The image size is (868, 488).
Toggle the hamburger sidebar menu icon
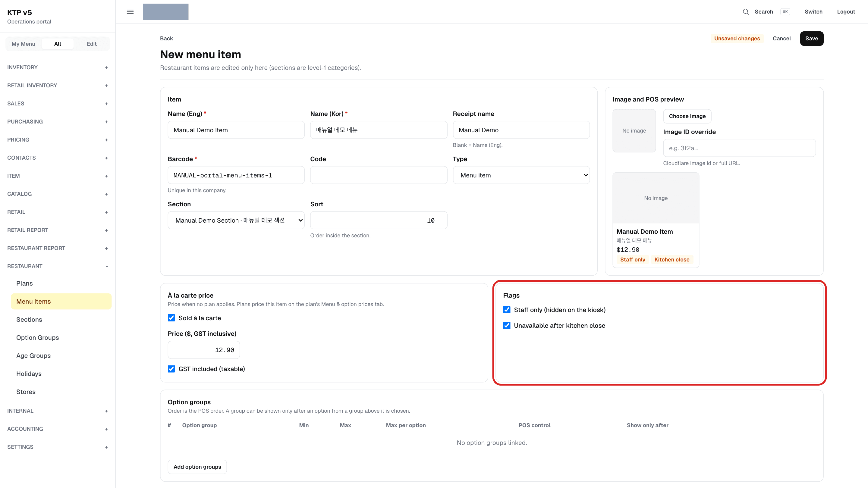pyautogui.click(x=130, y=12)
